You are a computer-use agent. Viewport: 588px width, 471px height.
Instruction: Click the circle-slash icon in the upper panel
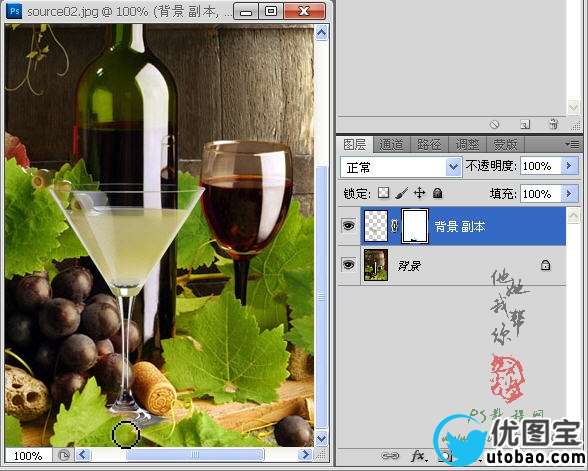coord(495,124)
